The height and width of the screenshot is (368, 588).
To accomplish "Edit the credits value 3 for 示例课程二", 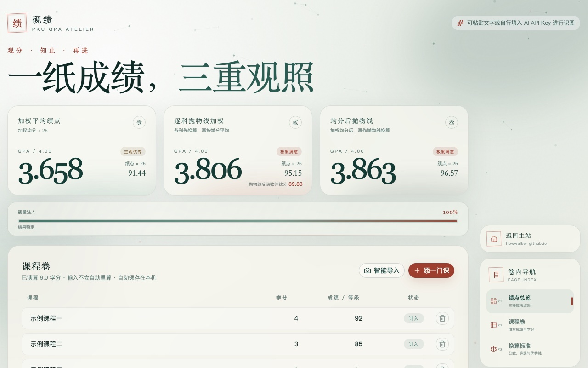I will click(296, 344).
